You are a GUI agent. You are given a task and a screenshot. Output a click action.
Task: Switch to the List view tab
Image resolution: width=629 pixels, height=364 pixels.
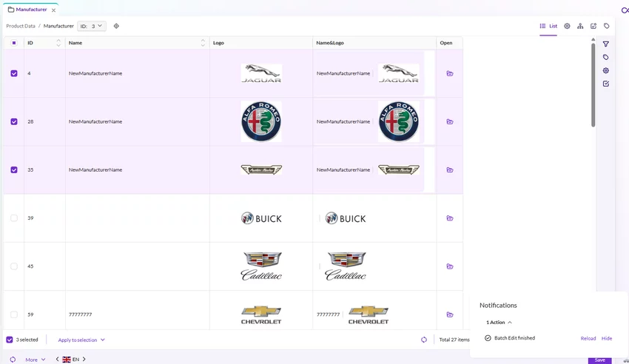coord(548,26)
